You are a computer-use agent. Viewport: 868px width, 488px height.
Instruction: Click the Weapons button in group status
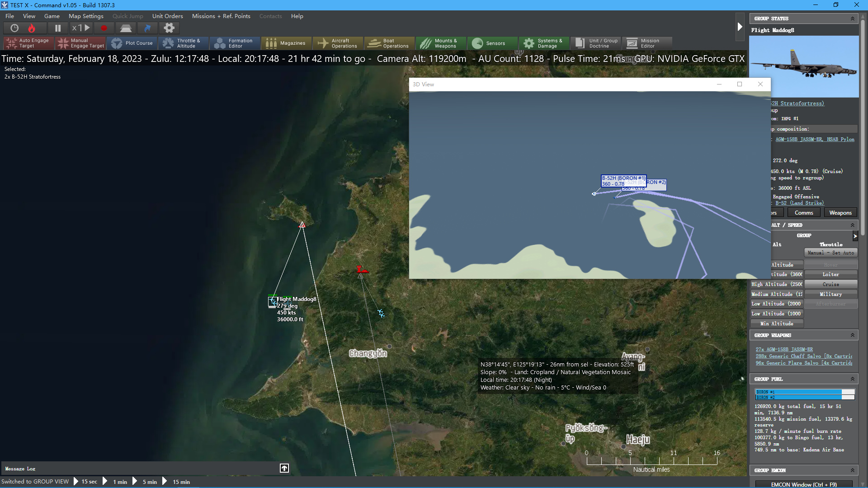840,213
